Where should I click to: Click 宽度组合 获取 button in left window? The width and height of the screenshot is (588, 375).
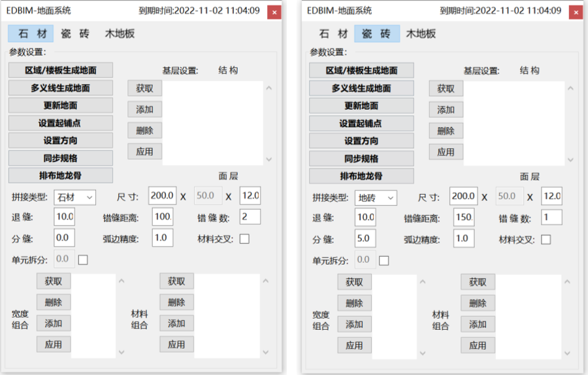[x=54, y=281]
